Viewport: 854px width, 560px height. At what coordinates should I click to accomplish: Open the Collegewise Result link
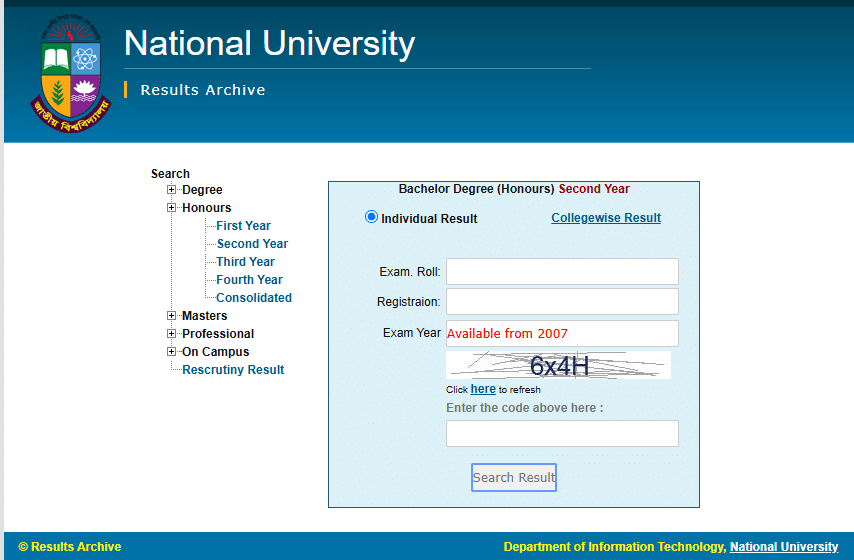point(606,218)
